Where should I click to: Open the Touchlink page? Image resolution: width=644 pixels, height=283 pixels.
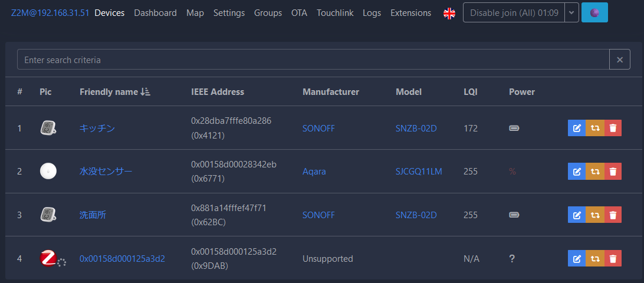335,13
